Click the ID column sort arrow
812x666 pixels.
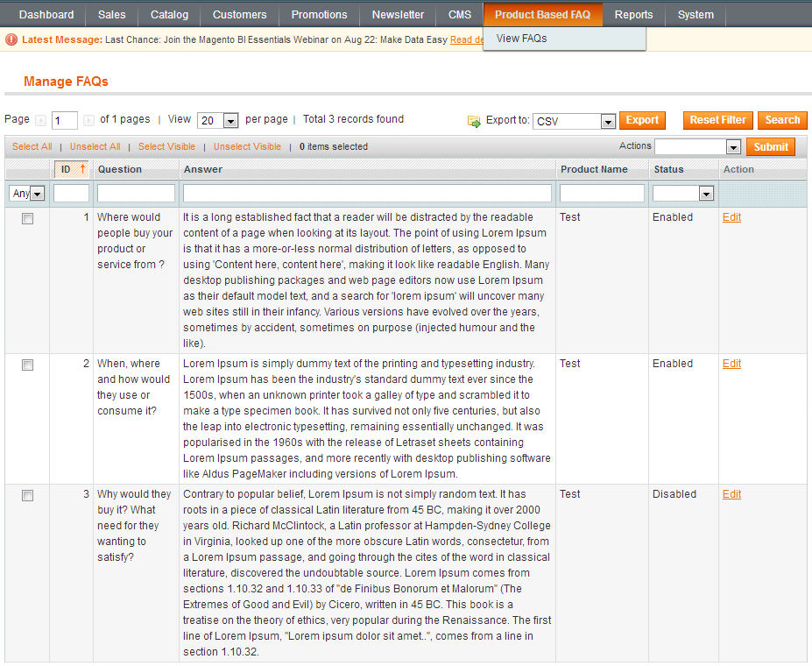click(82, 169)
